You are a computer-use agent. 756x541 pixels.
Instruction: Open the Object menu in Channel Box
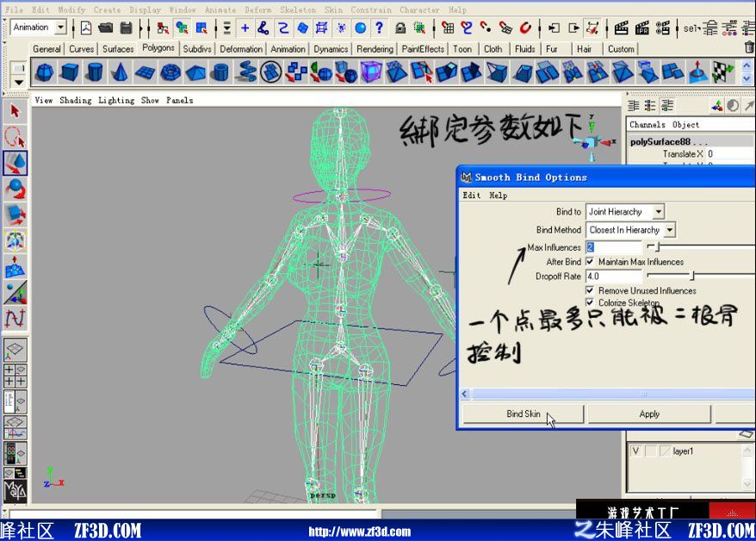coord(685,124)
